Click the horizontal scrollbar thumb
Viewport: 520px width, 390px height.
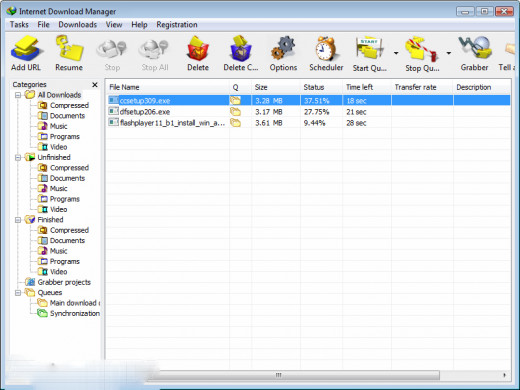click(293, 375)
